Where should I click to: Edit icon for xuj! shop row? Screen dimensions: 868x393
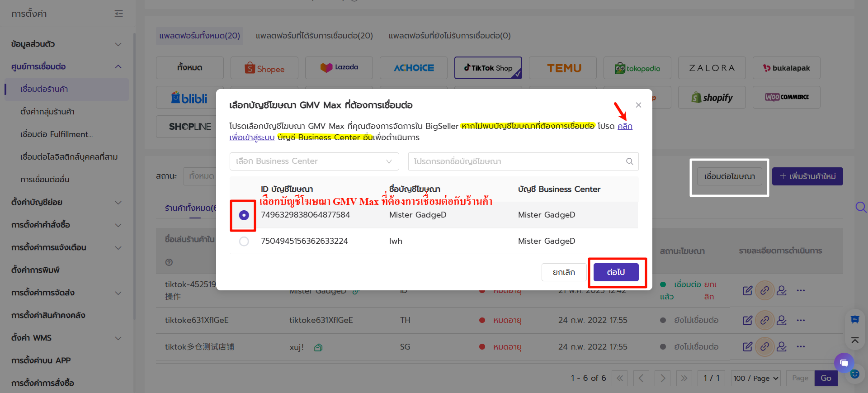pos(748,346)
